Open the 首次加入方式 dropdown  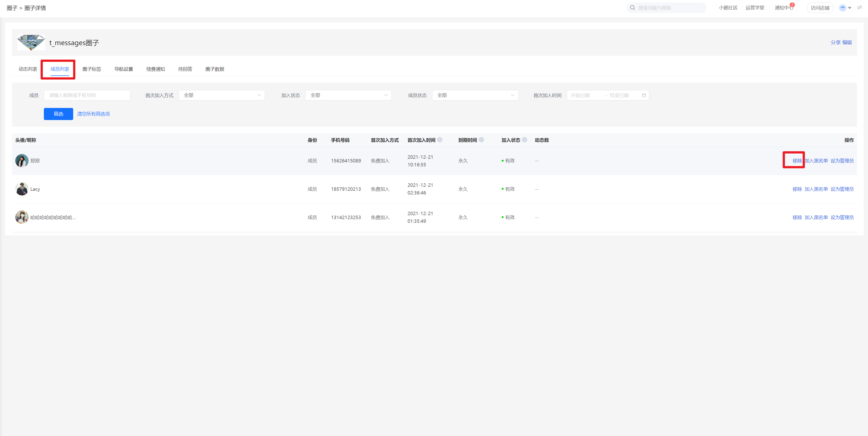221,95
